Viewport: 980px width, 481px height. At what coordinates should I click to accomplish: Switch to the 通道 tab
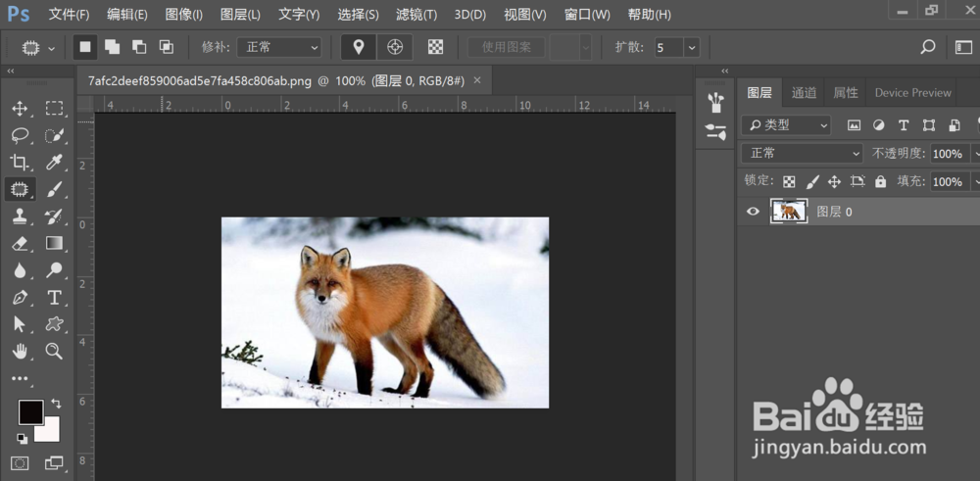click(x=804, y=93)
